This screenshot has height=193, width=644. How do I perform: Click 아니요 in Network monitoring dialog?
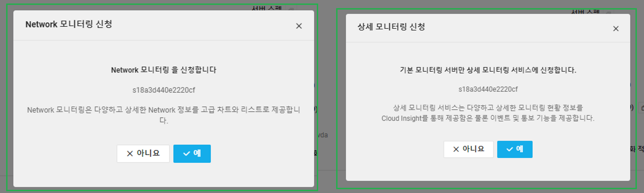pos(143,153)
